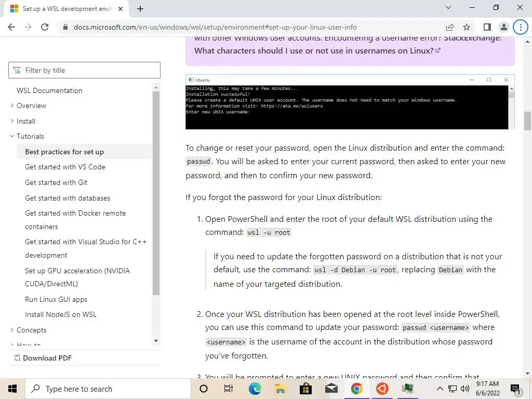Click wsl -d Debian -u root code
The width and height of the screenshot is (532, 399).
(355, 270)
